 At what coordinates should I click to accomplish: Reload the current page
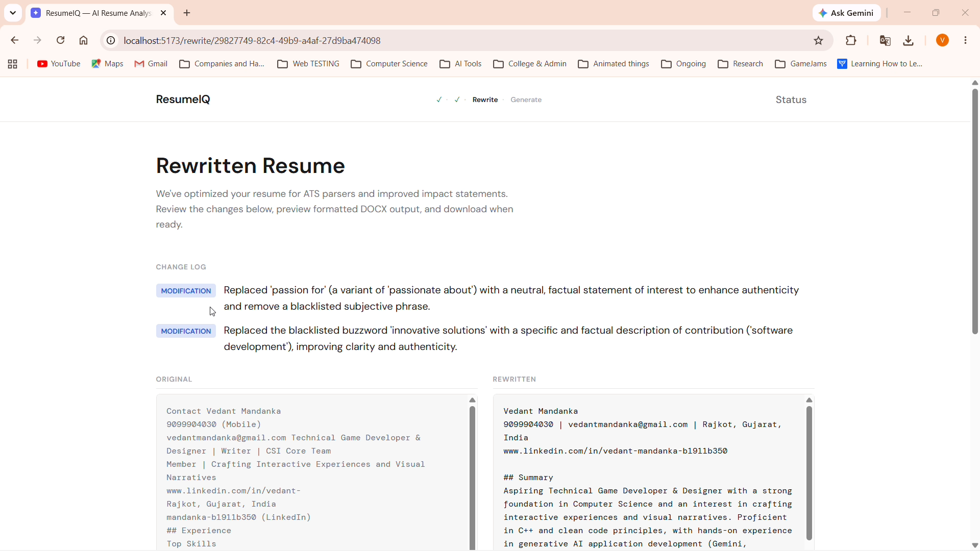click(61, 40)
